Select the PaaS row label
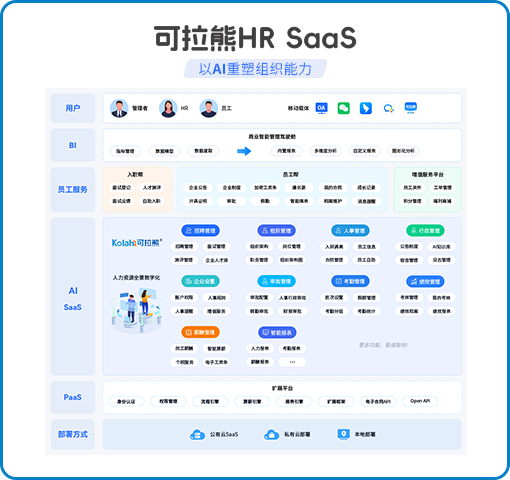The image size is (510, 480). coord(73,397)
